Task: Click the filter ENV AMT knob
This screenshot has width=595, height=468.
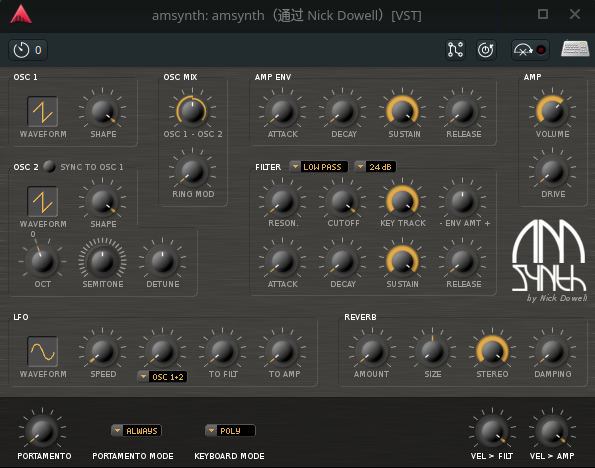Action: tap(462, 201)
